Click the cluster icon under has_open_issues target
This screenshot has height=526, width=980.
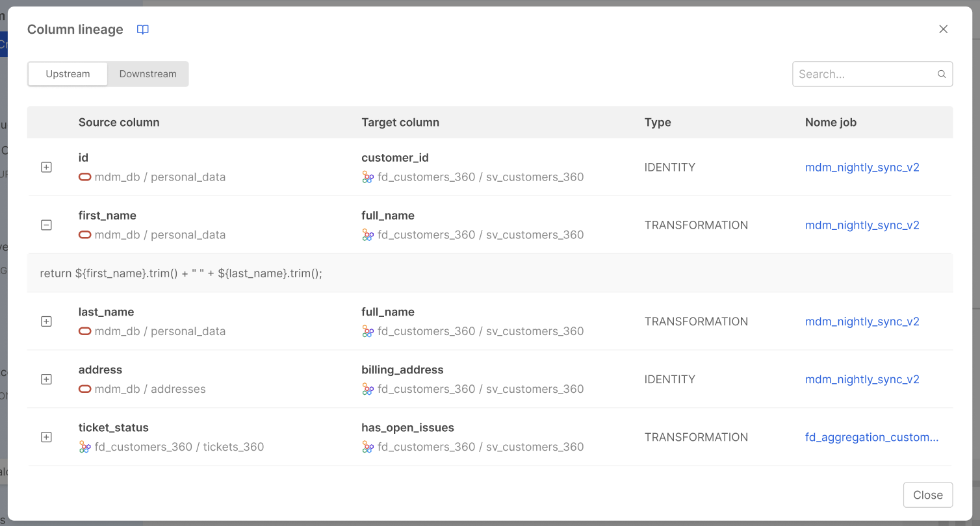[367, 447]
